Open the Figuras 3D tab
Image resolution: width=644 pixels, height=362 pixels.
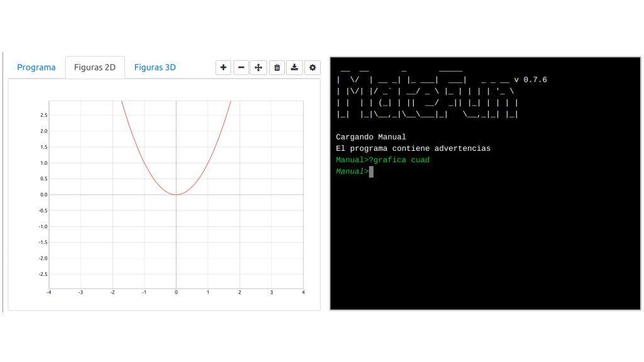tap(155, 67)
